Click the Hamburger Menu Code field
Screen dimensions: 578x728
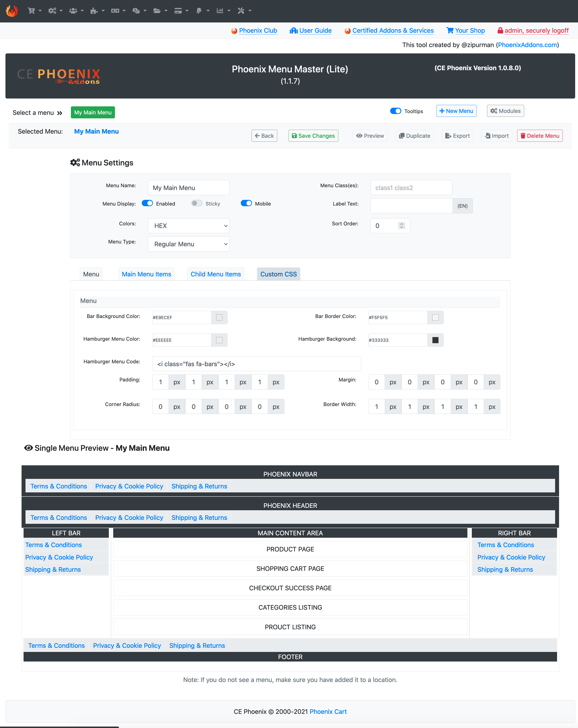coord(257,364)
